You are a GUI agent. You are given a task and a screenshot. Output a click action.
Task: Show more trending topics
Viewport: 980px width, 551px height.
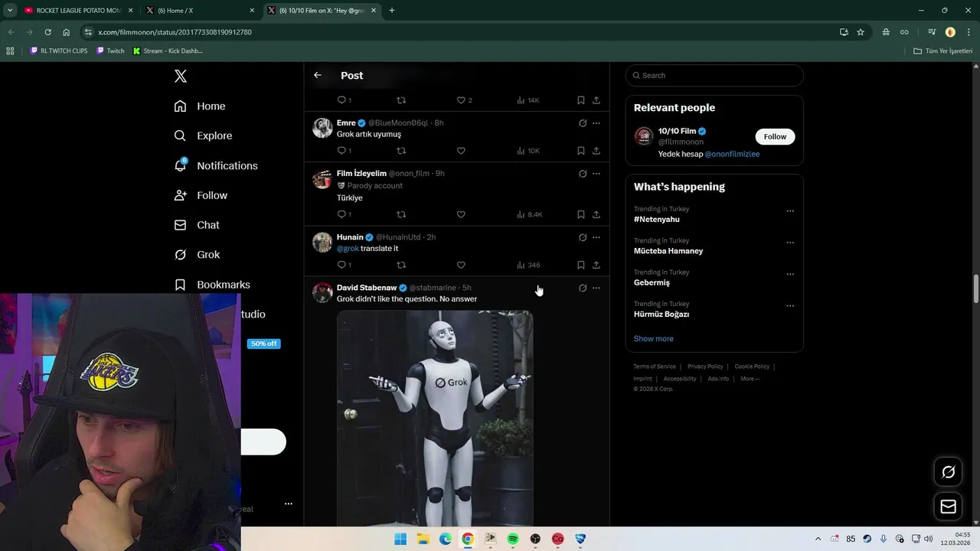pos(653,338)
